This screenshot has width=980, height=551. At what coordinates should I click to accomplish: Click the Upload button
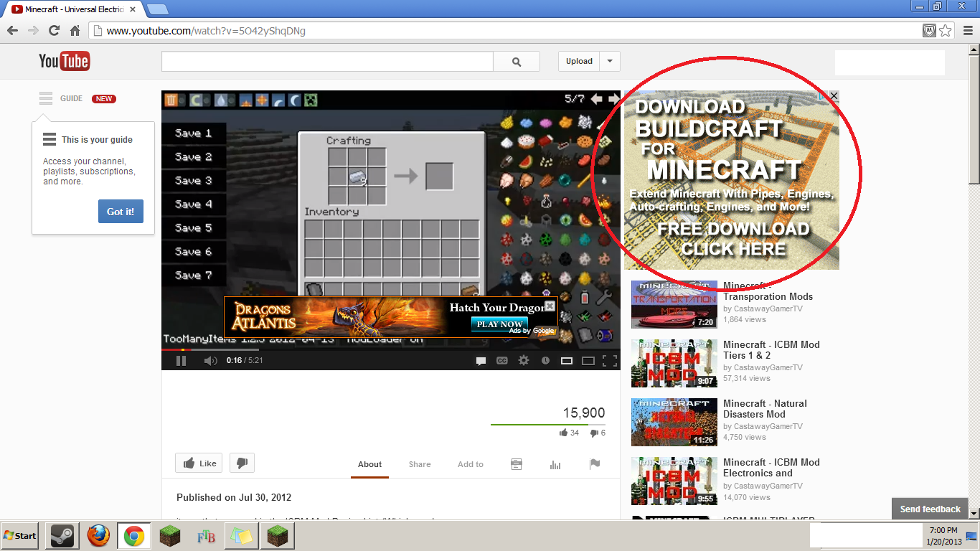coord(579,61)
